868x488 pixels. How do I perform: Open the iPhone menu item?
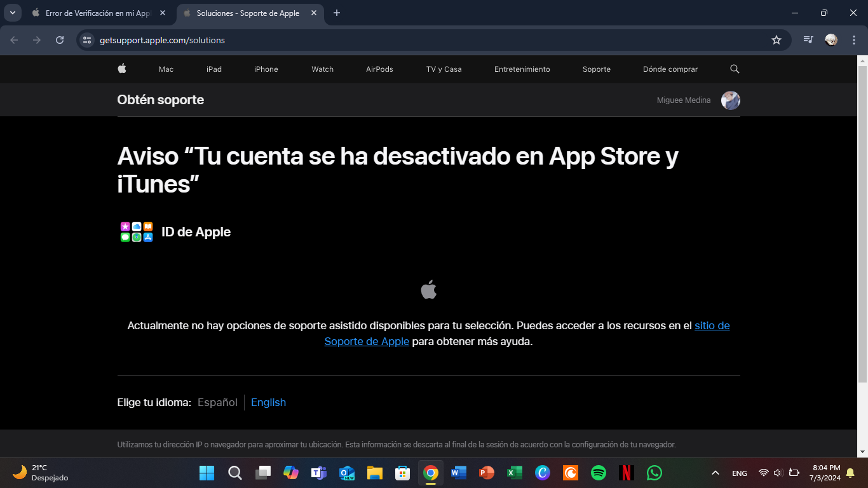point(266,69)
